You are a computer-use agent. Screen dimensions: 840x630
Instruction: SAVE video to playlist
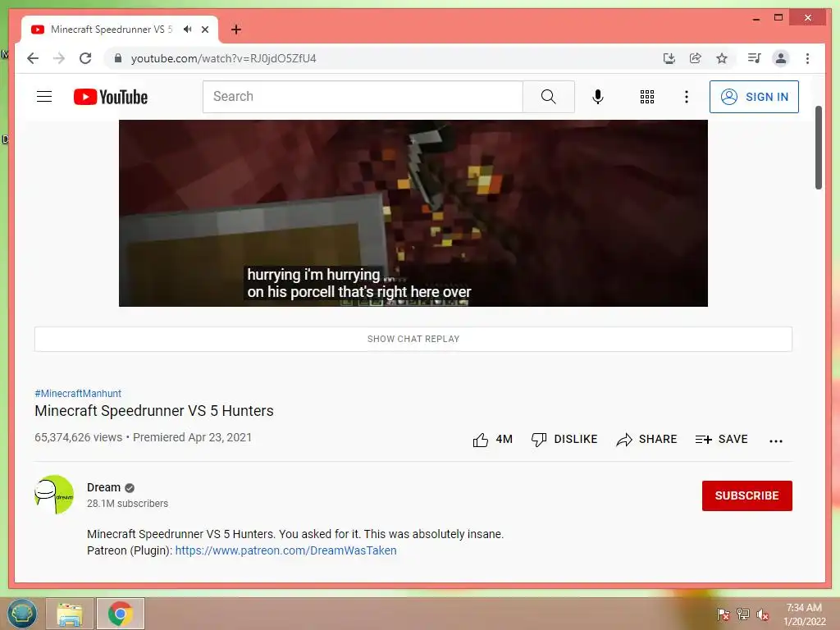pos(721,440)
